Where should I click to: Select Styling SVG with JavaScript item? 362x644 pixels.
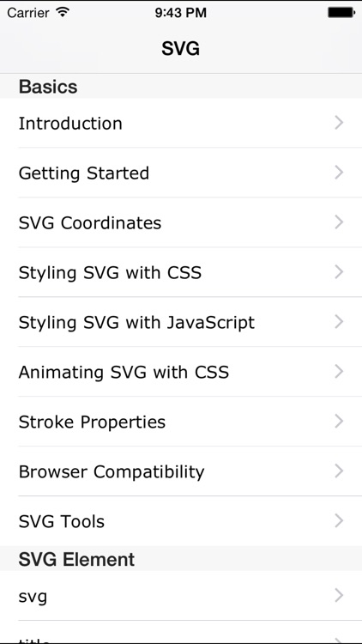point(181,322)
